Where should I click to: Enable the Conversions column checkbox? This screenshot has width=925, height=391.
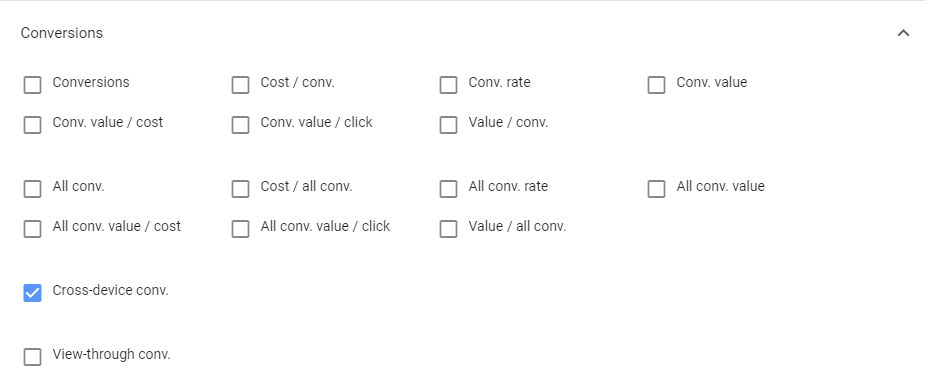click(x=32, y=85)
